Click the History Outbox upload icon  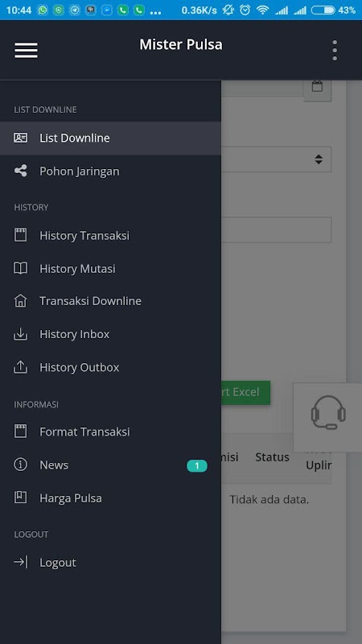point(21,367)
